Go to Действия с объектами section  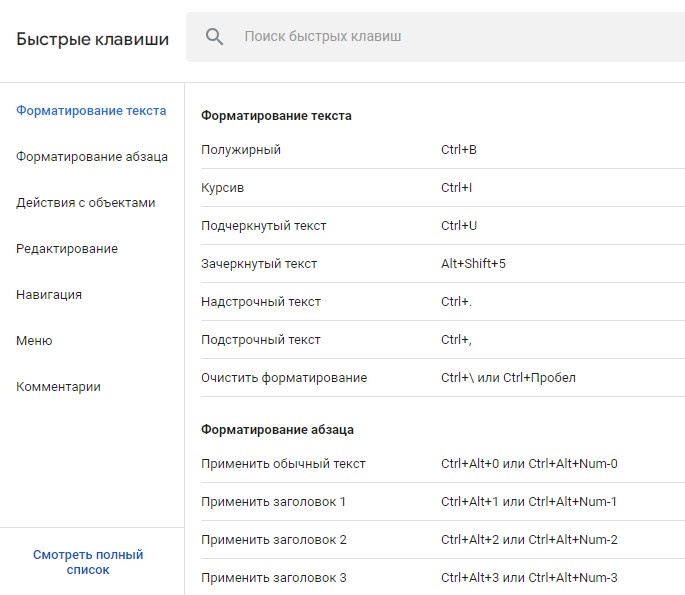[x=86, y=203]
